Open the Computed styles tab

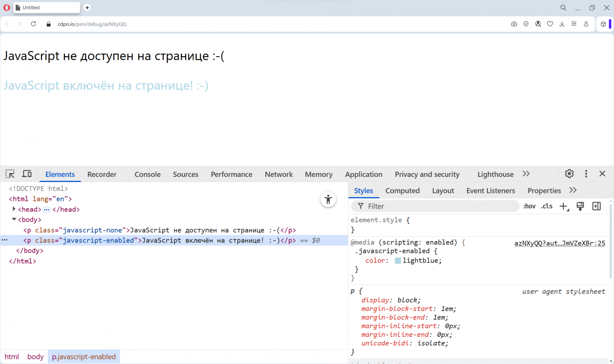pos(402,191)
